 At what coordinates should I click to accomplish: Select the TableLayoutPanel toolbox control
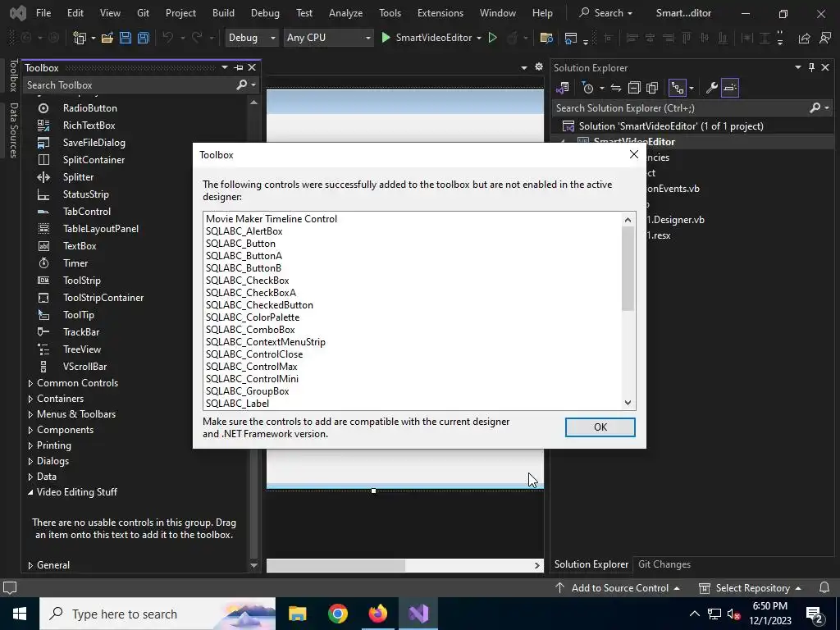tap(101, 229)
